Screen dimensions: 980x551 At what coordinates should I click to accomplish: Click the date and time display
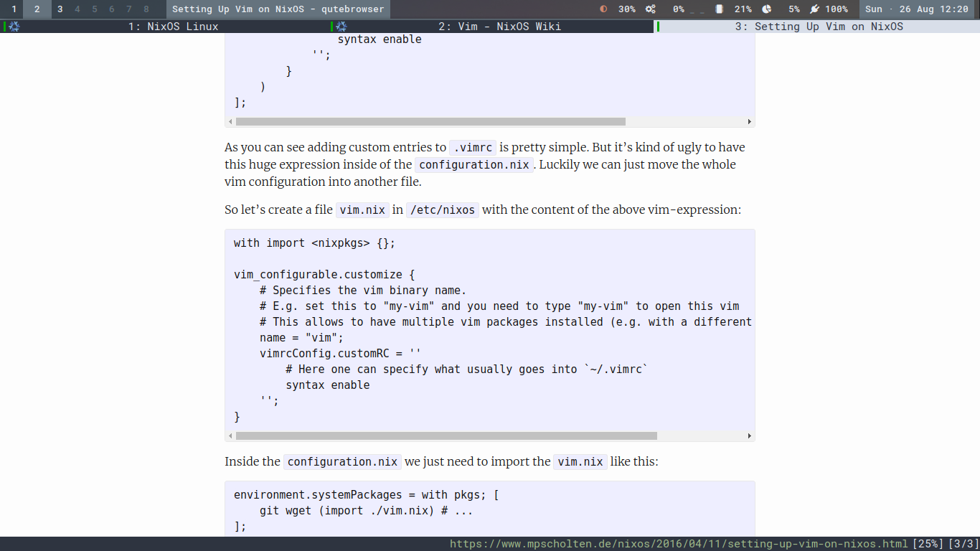[x=916, y=9]
